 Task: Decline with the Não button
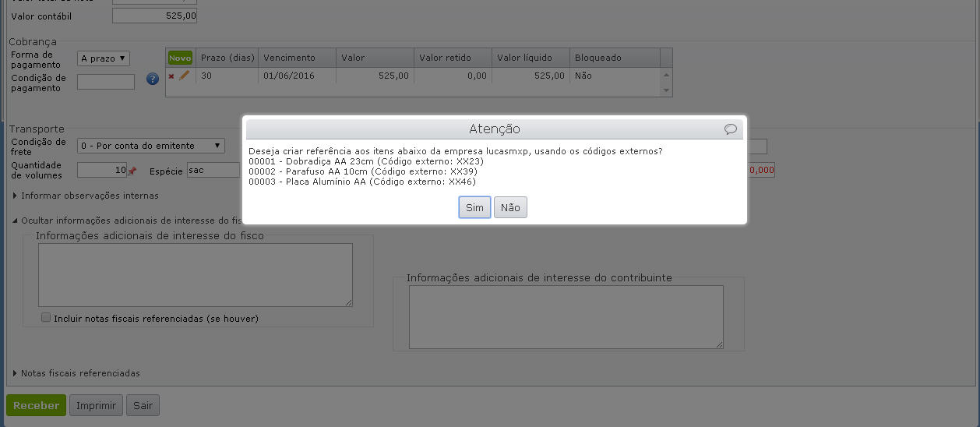[x=510, y=207]
